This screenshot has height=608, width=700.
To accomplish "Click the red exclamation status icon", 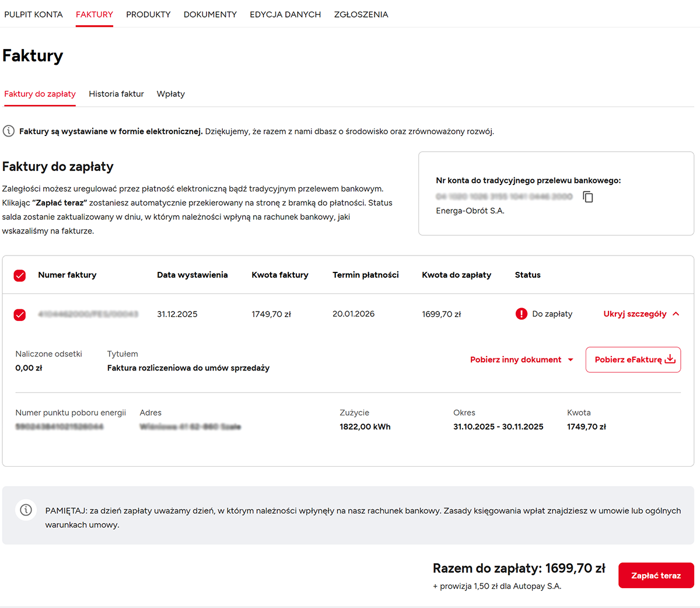I will [521, 314].
